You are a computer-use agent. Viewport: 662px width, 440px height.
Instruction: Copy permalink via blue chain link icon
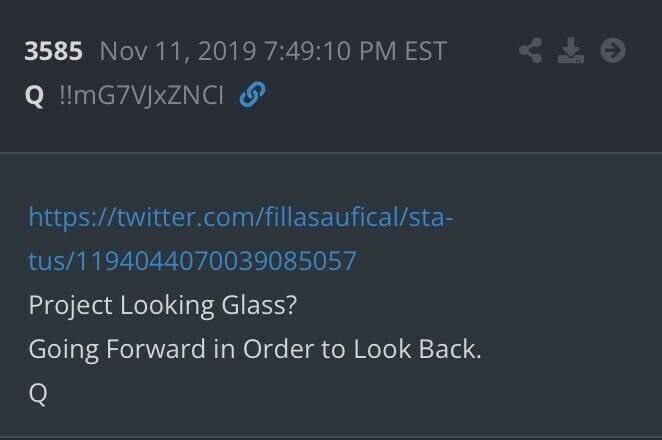click(x=252, y=94)
